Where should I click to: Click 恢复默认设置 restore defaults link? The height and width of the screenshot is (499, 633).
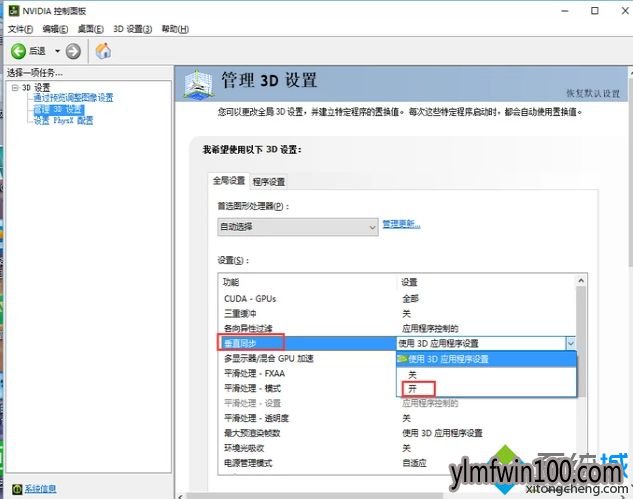(593, 94)
